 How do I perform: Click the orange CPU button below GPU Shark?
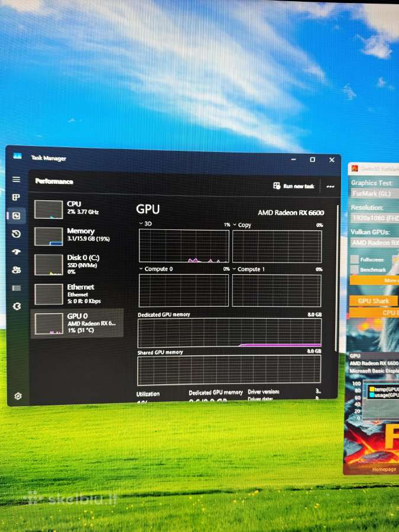374,313
